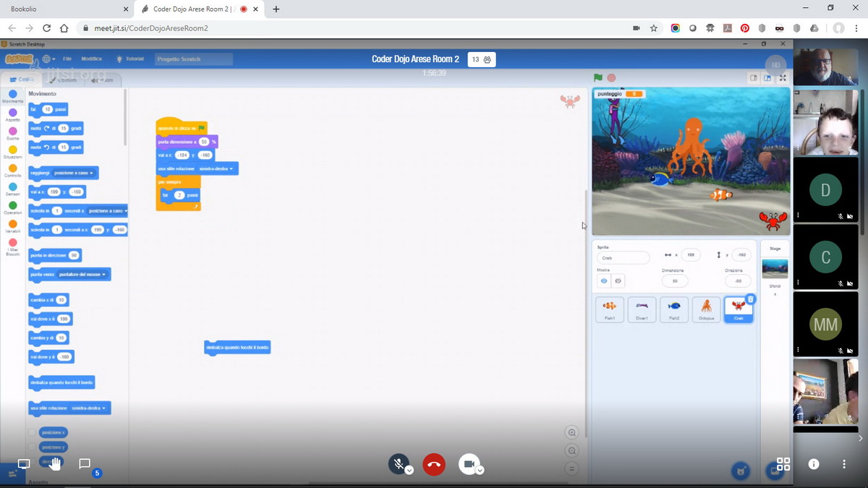Viewport: 868px width, 488px height.
Task: Click the Progetto Scratch title field
Action: tap(195, 59)
